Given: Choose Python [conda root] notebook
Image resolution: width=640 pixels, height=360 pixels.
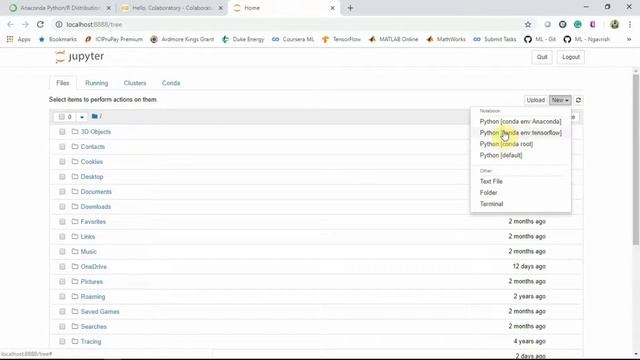Looking at the screenshot, I should point(520,144).
